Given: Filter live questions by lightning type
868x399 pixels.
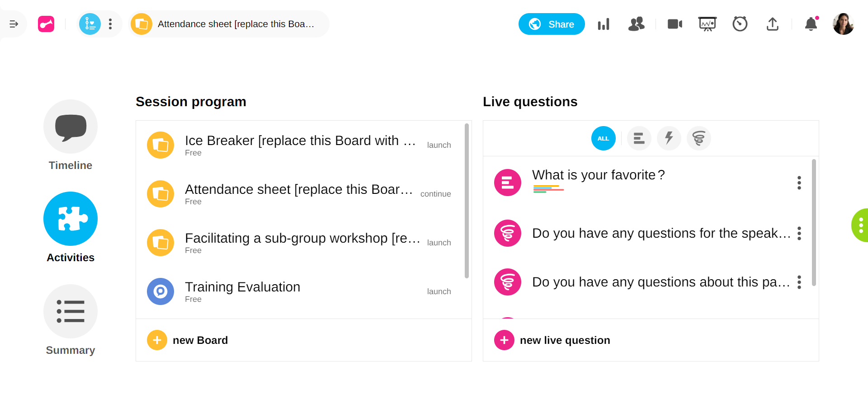Looking at the screenshot, I should click(x=669, y=138).
